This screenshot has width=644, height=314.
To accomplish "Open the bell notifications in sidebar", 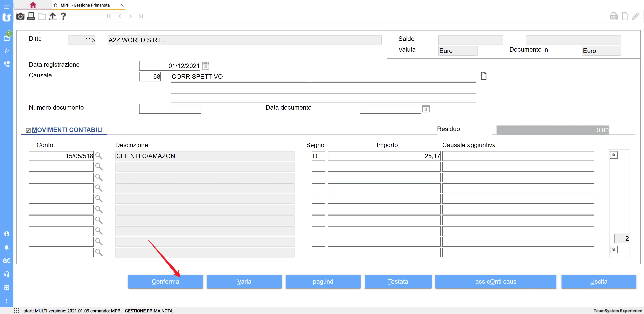I will [7, 247].
